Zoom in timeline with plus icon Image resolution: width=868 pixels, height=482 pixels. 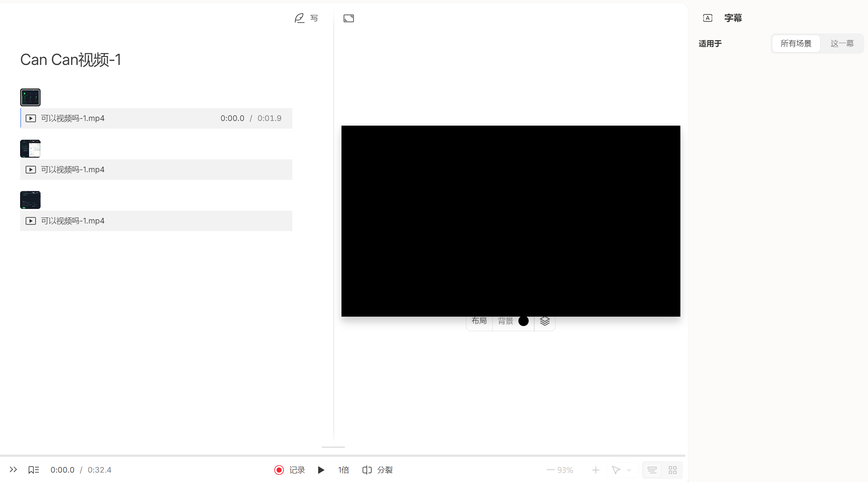pos(596,470)
